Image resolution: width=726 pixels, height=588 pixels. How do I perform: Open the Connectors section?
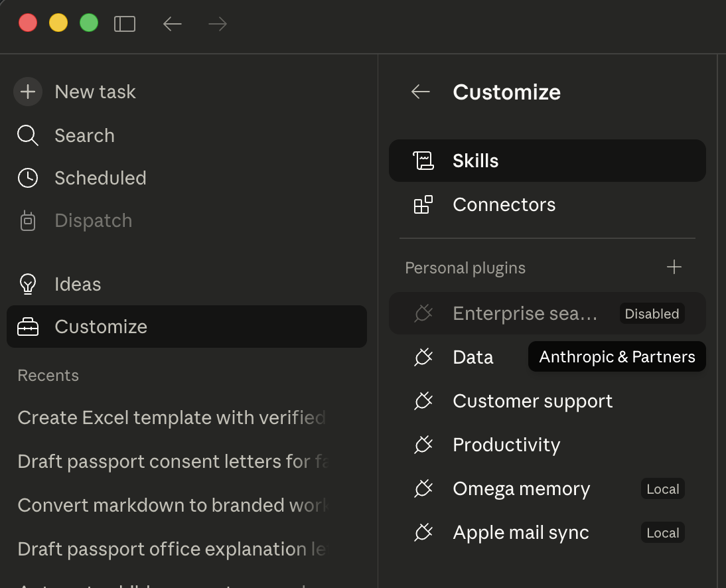547,204
